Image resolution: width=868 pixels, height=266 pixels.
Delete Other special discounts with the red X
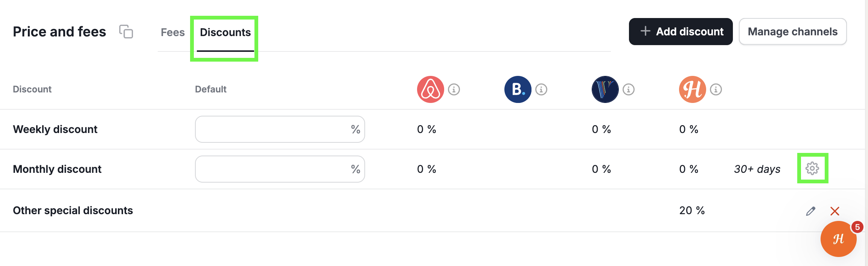[x=835, y=211]
